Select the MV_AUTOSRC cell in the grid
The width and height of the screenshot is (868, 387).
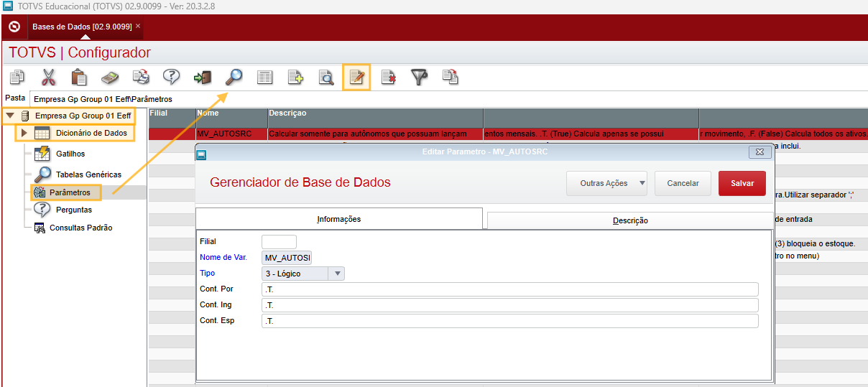(x=231, y=134)
